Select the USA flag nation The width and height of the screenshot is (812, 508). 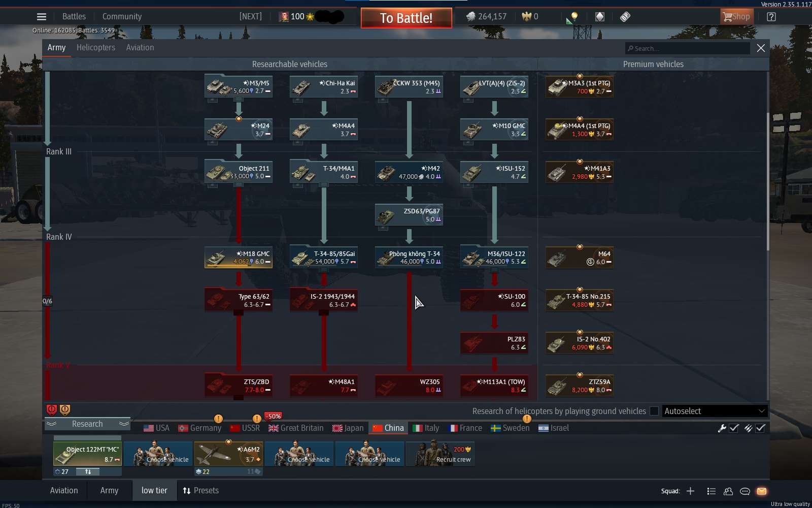point(156,428)
